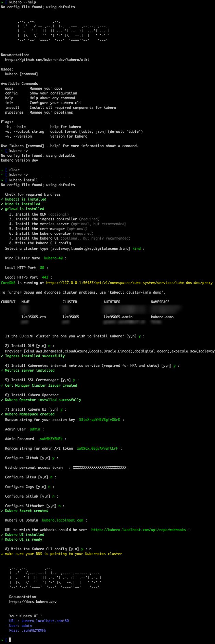Click the final 'Pass:' credentials line

[x=28, y=630]
